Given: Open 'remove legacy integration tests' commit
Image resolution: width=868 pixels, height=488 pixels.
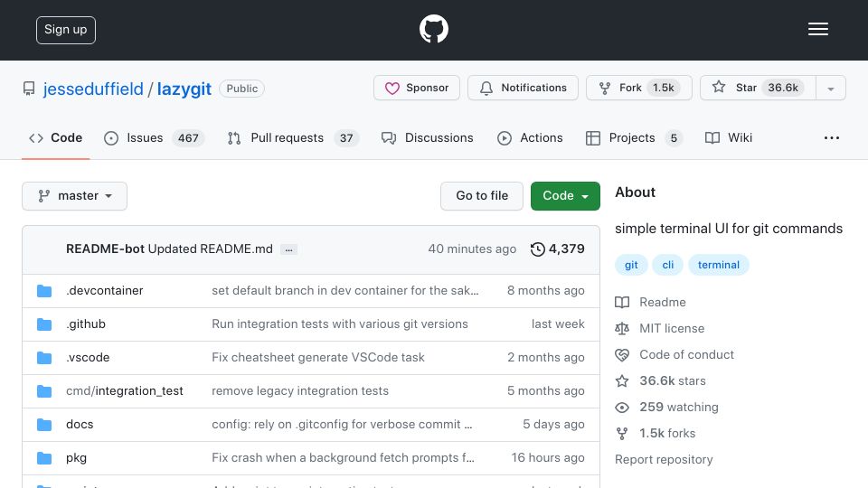Looking at the screenshot, I should [300, 390].
